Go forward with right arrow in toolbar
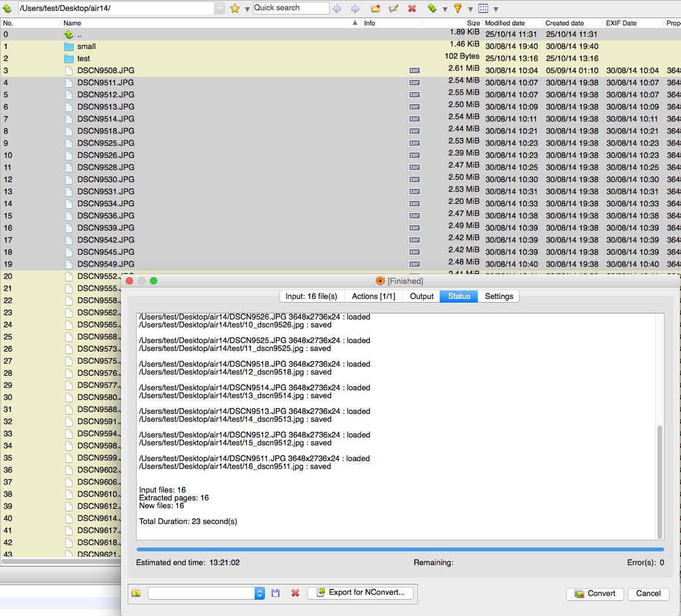Viewport: 681px width, 616px height. 355,8
